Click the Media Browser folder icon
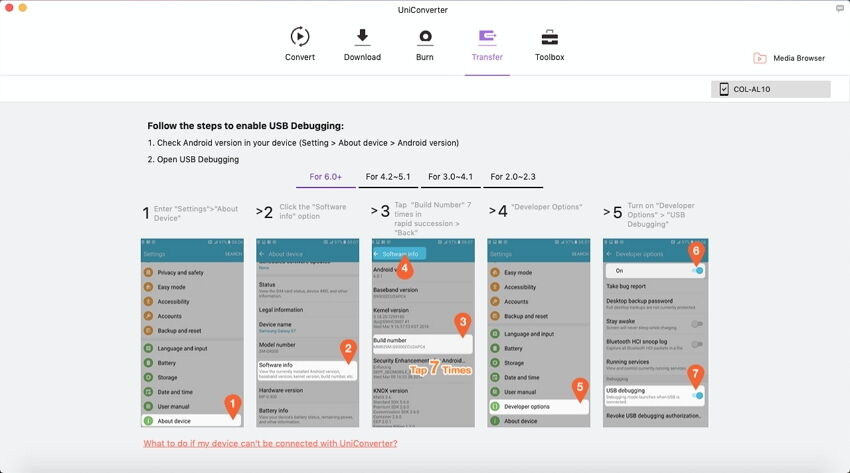Viewport: 850px width, 473px height. tap(759, 58)
